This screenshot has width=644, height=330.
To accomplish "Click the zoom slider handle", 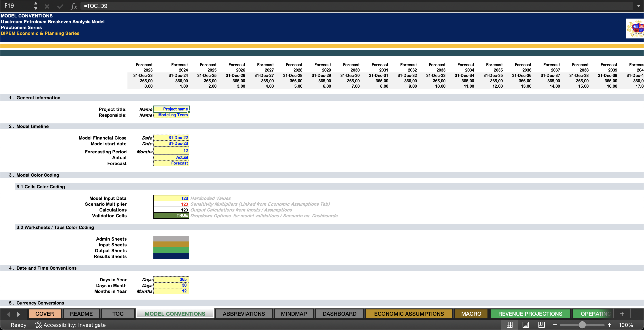I will [x=582, y=325].
